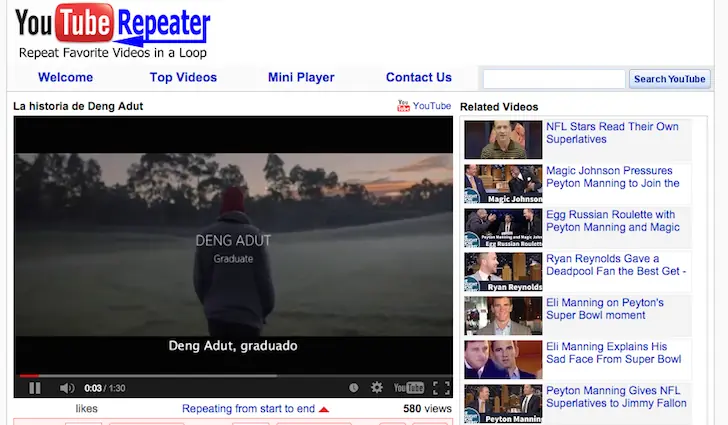Expand the Repeating from start to end arrow

pos(324,409)
